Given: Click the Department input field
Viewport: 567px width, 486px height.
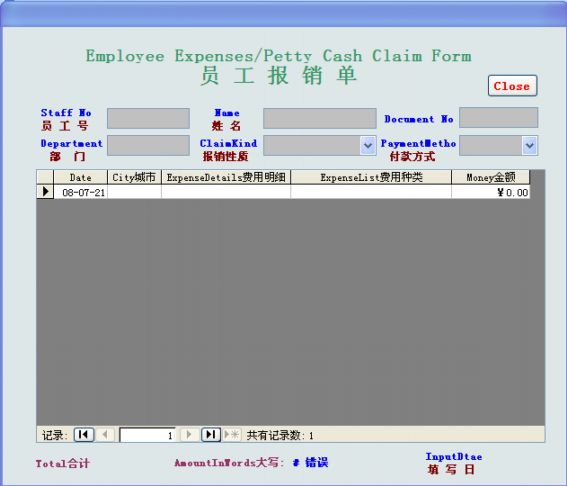Looking at the screenshot, I should (148, 146).
